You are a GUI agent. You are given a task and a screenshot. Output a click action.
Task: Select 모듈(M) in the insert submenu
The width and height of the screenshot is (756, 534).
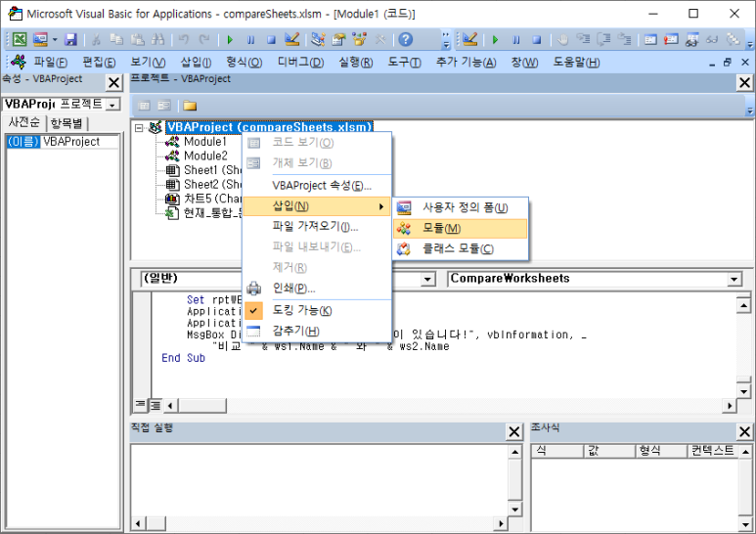pos(461,229)
